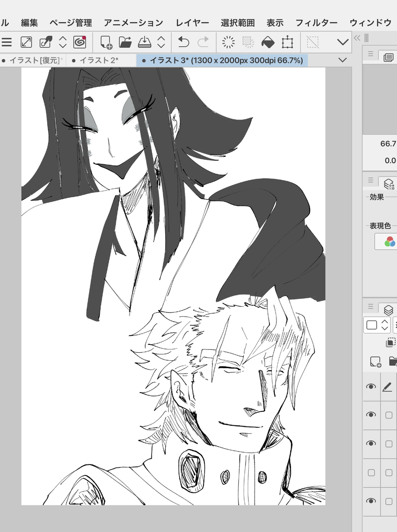Image resolution: width=397 pixels, height=532 pixels.
Task: Expand command bar overflow chevron
Action: (x=343, y=42)
